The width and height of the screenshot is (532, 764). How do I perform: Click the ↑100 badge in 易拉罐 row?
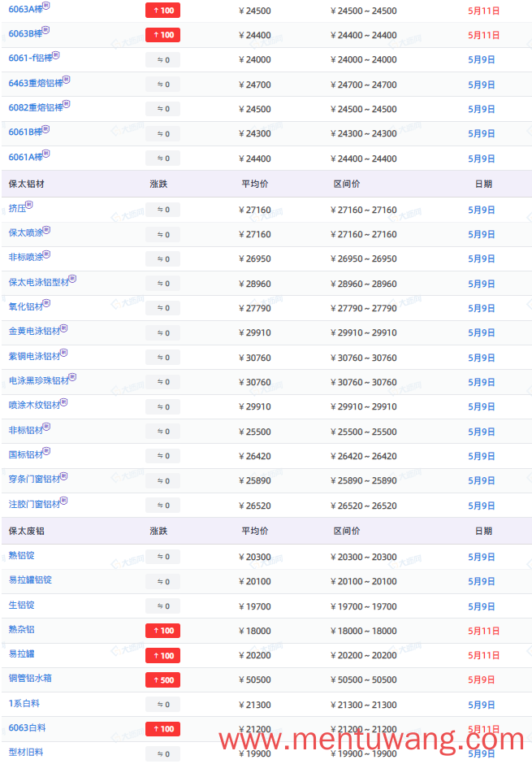162,655
